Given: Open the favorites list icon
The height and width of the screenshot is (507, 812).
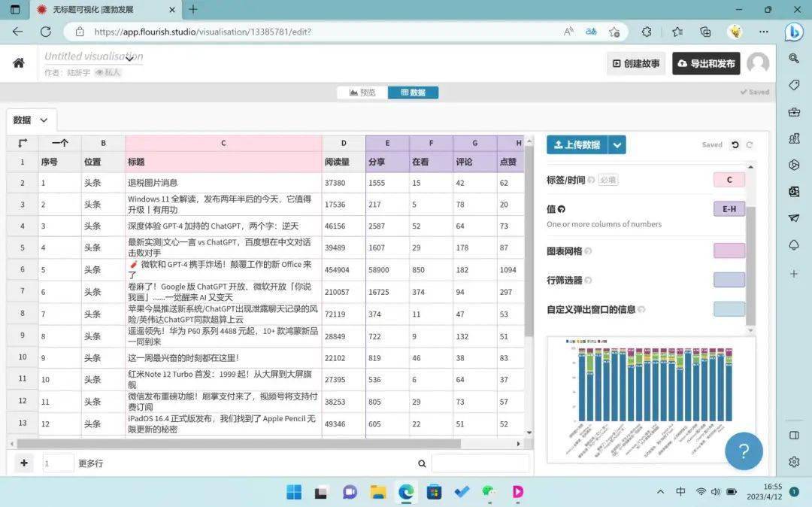Looking at the screenshot, I should pos(677,32).
